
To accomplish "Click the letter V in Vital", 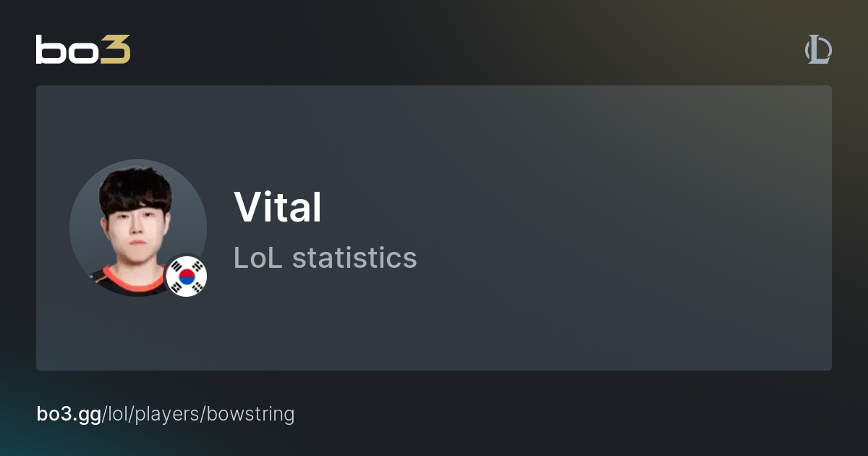I will click(x=249, y=207).
